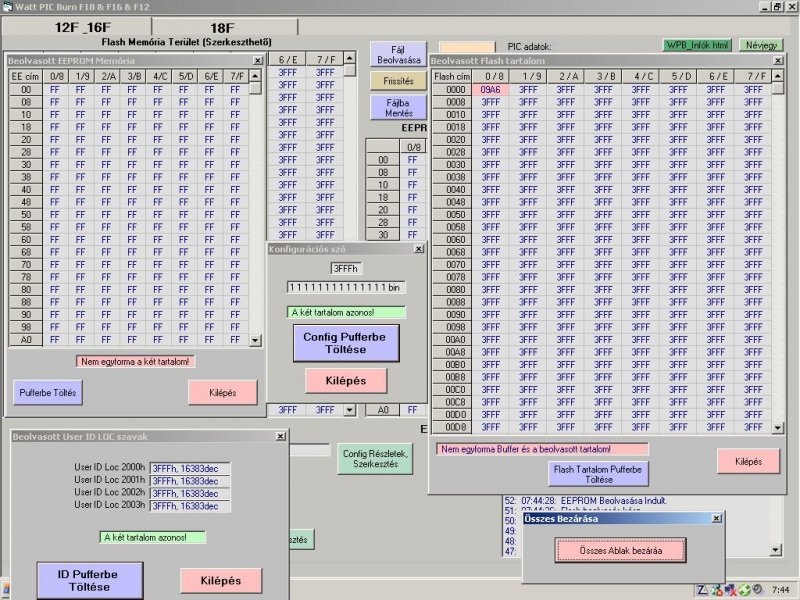Image resolution: width=800 pixels, height=600 pixels.
Task: Click the Fájl Beolvasása button
Action: point(398,55)
